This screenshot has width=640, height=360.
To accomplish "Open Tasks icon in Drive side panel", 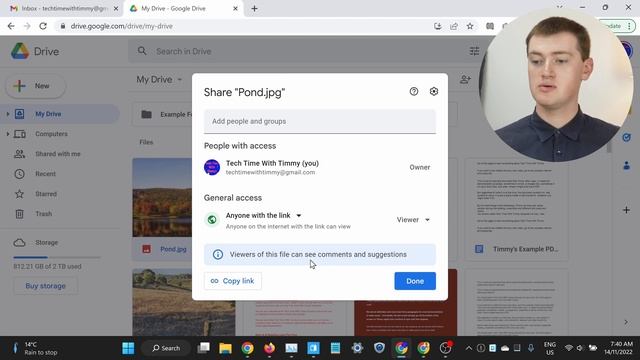I will point(626,138).
